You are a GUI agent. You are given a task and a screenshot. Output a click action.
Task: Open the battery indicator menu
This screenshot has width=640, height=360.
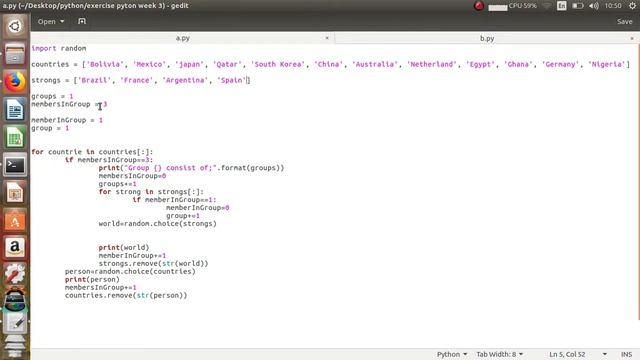point(577,6)
